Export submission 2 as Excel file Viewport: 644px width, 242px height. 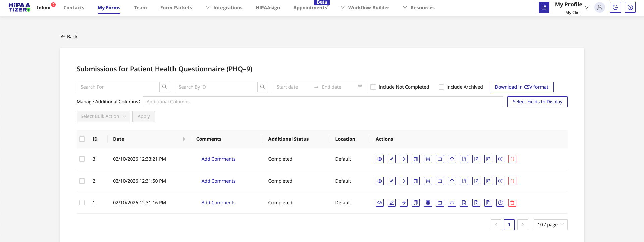(x=476, y=181)
